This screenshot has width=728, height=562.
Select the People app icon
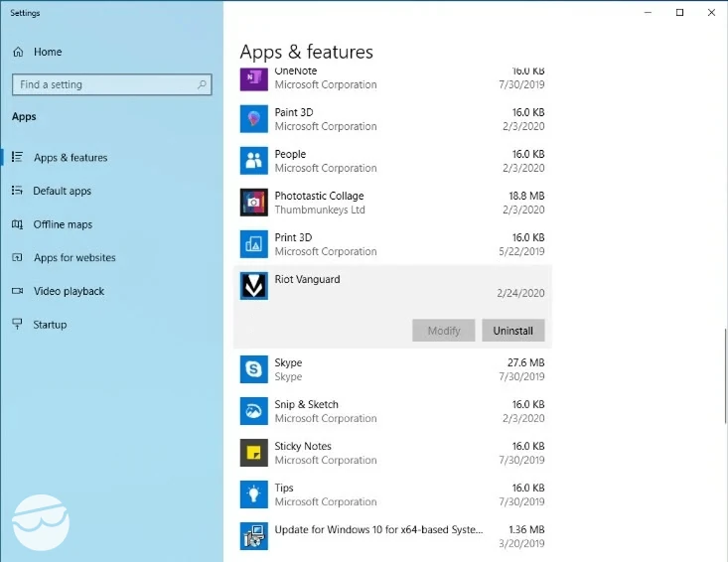coord(254,161)
